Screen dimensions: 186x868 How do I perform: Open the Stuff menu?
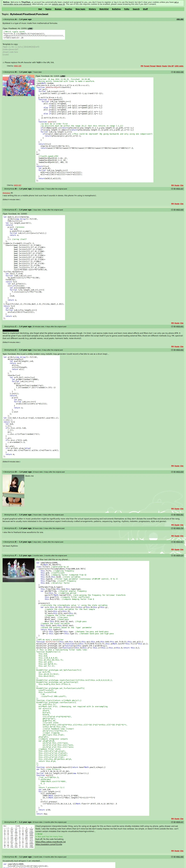click(145, 9)
